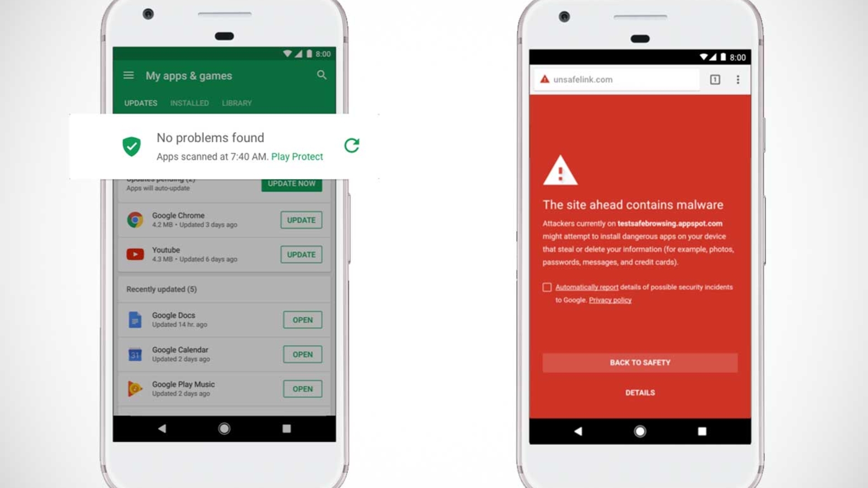Click BACK TO SAFETY button on warning screen
Image resolution: width=868 pixels, height=488 pixels.
(x=640, y=362)
